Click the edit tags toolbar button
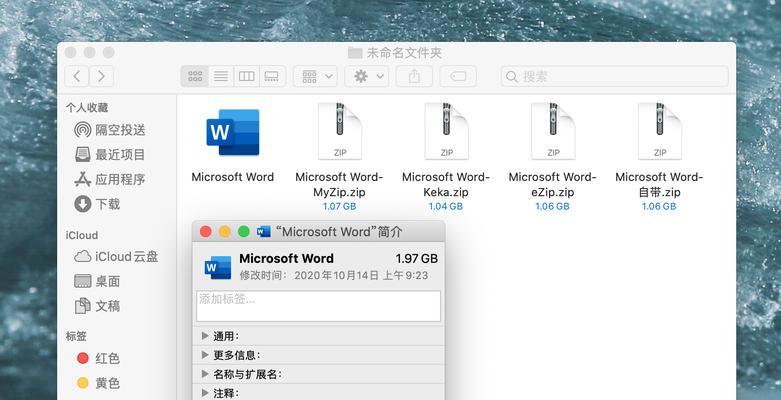This screenshot has height=400, width=781. (458, 76)
